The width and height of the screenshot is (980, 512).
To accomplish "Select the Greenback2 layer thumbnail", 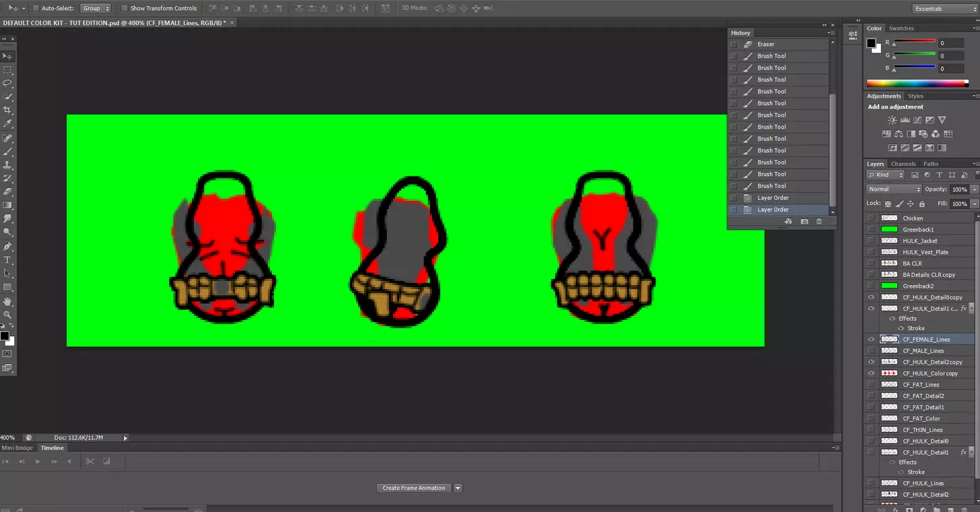I will tap(889, 286).
